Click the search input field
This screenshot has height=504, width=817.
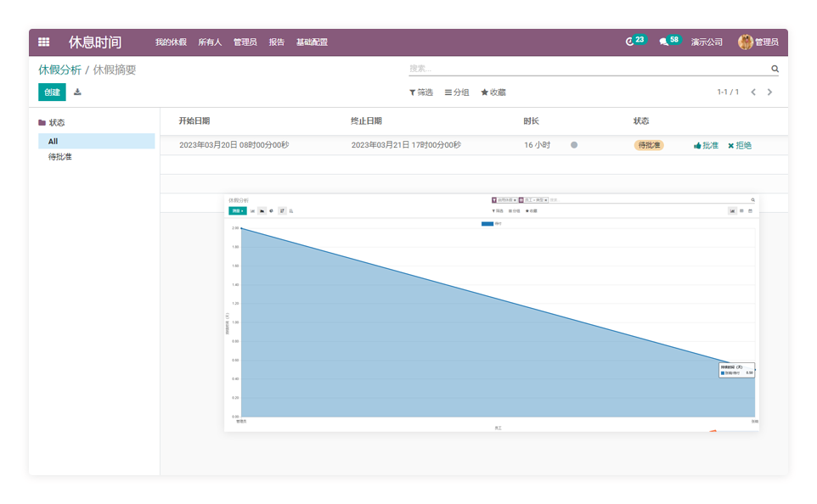tap(586, 69)
